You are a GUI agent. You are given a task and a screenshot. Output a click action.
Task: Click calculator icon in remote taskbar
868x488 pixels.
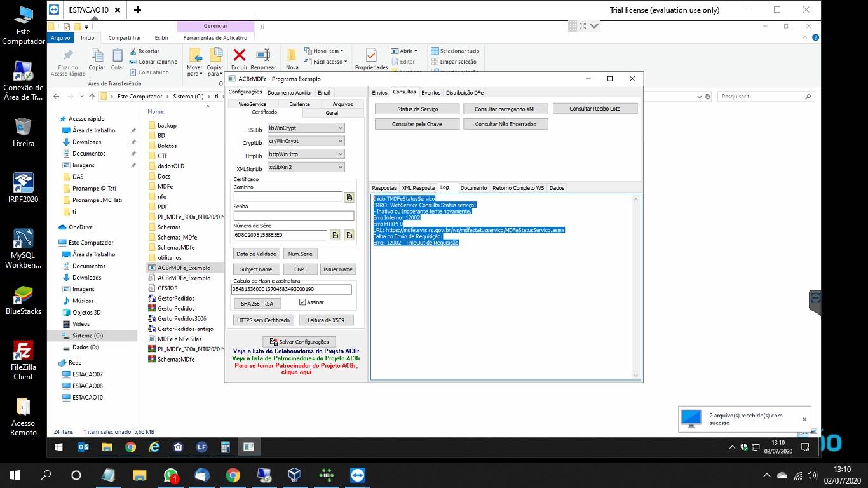(x=225, y=447)
